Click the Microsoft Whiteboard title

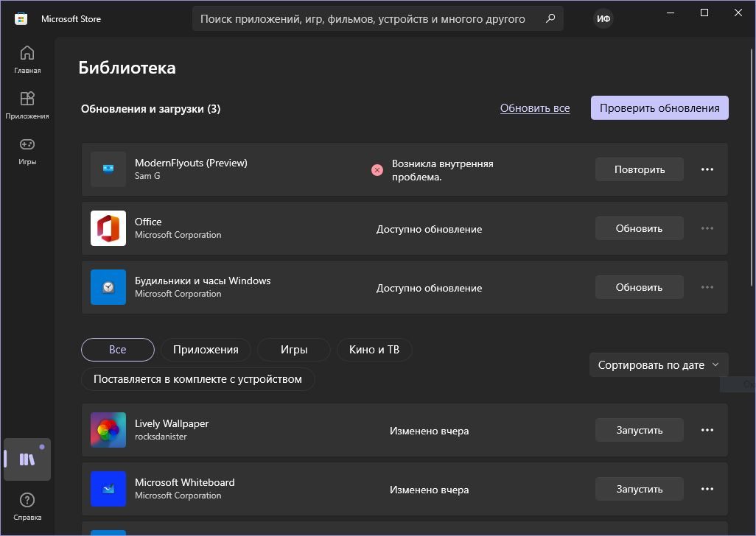(x=185, y=482)
